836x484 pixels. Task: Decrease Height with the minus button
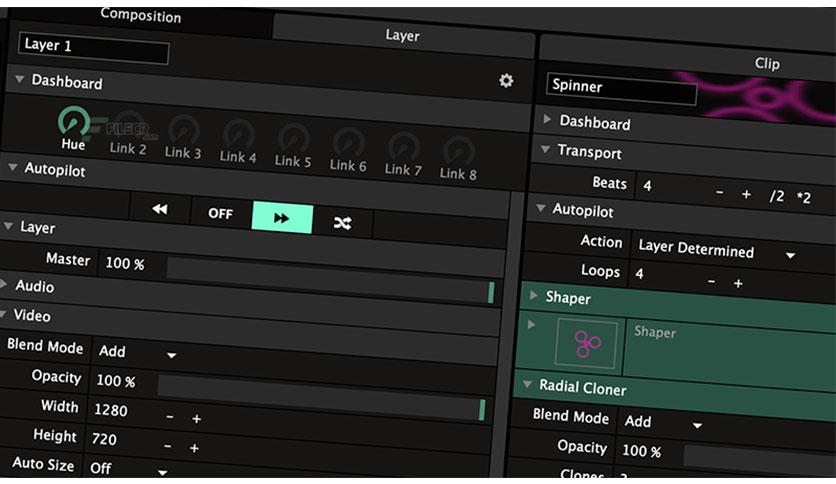168,446
